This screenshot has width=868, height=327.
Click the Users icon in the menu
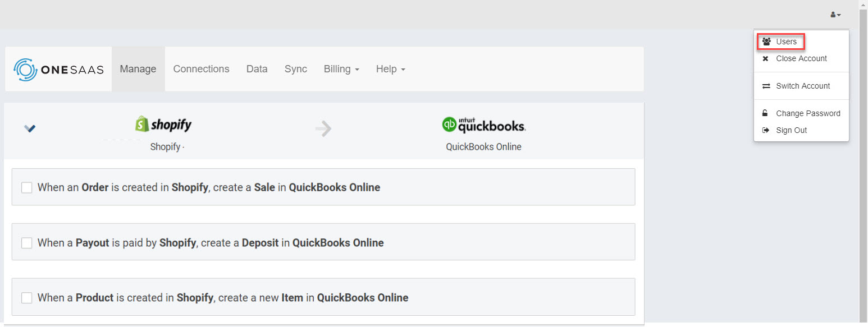pos(766,42)
